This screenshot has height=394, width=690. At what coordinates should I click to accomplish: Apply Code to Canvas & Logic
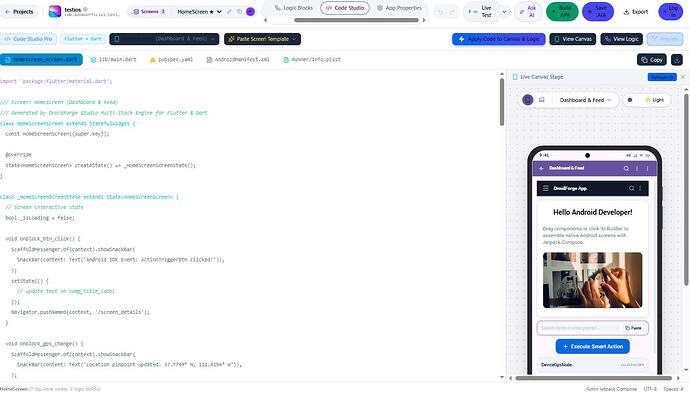coord(499,39)
